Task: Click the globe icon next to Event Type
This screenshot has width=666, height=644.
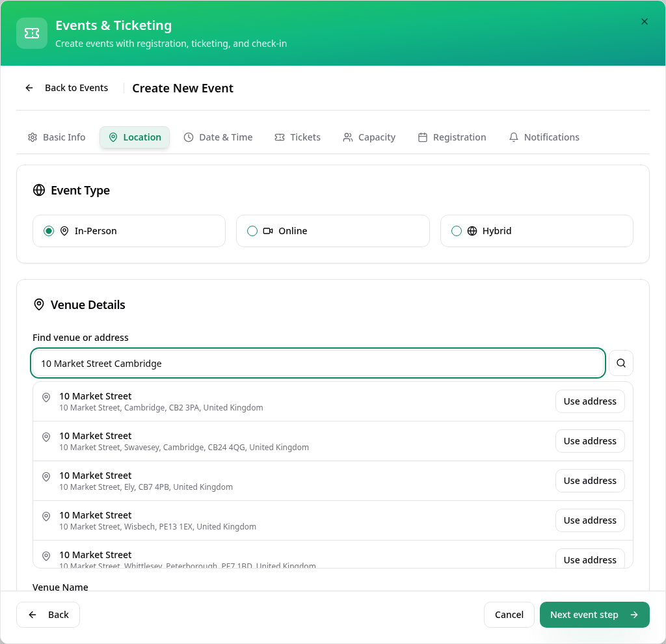Action: (39, 191)
